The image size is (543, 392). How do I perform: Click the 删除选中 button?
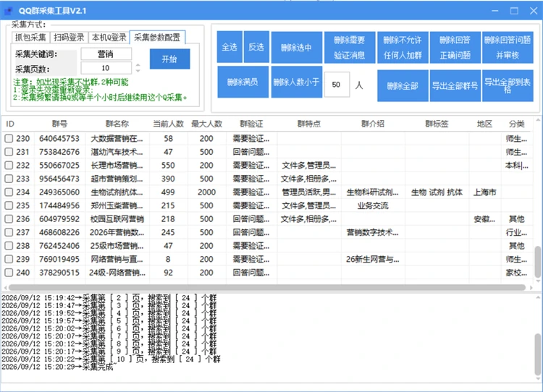pos(296,48)
